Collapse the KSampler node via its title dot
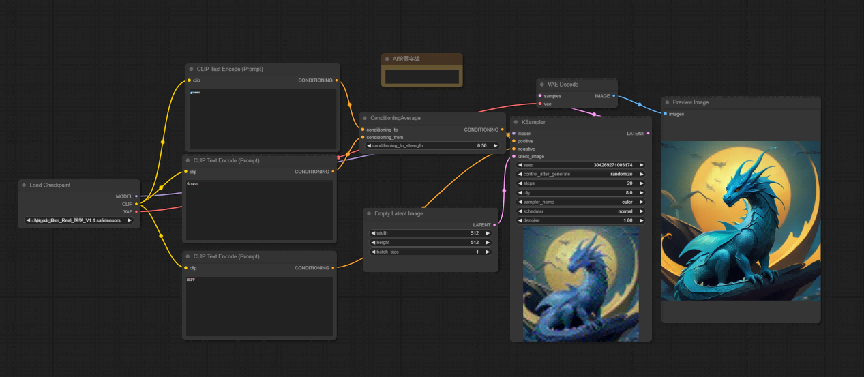The image size is (864, 377). pos(516,122)
